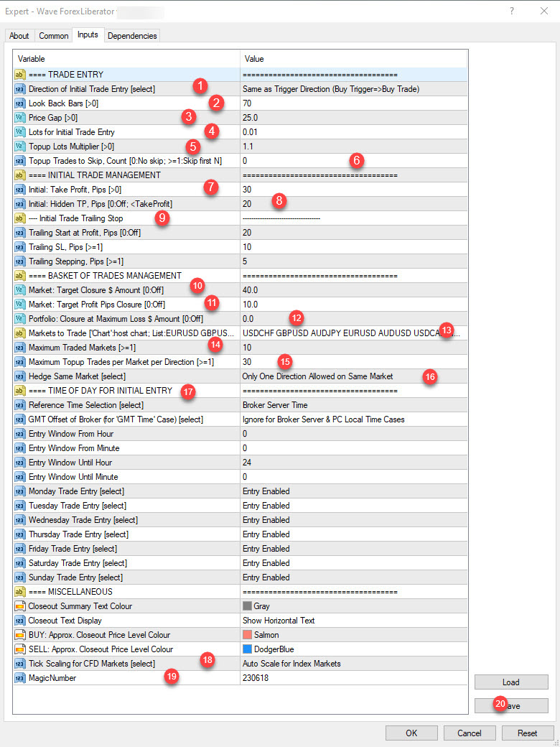The width and height of the screenshot is (560, 747).
Task: Open Closeout Text Display 'Show Horizontal Text' selector
Action: click(x=353, y=621)
